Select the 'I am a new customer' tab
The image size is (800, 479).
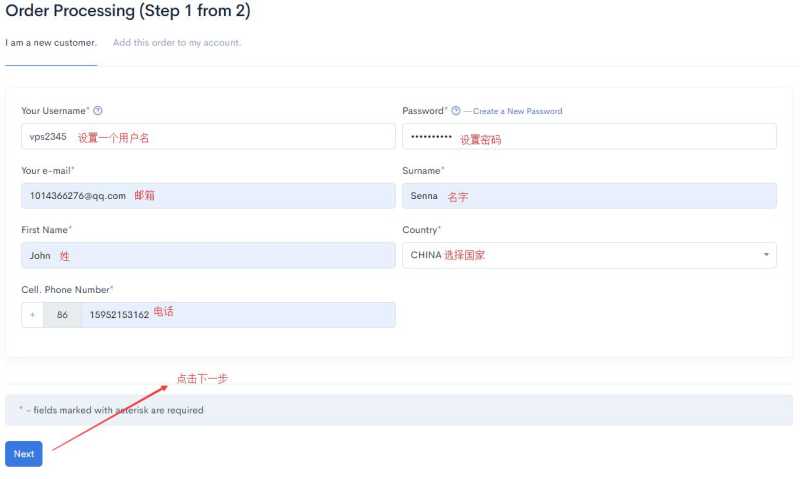(x=51, y=43)
